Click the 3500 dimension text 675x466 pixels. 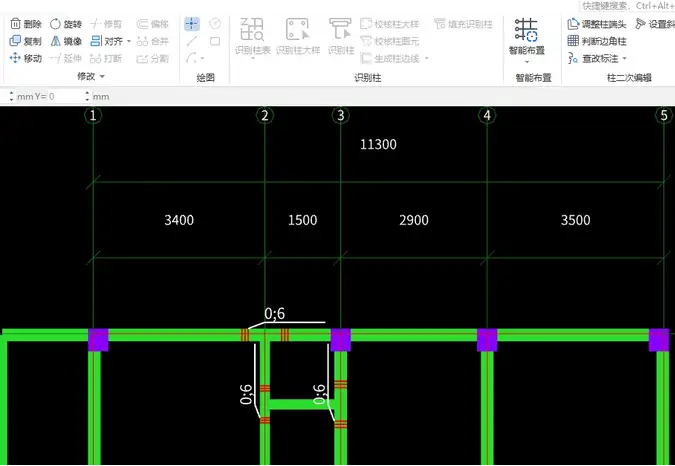pos(576,220)
